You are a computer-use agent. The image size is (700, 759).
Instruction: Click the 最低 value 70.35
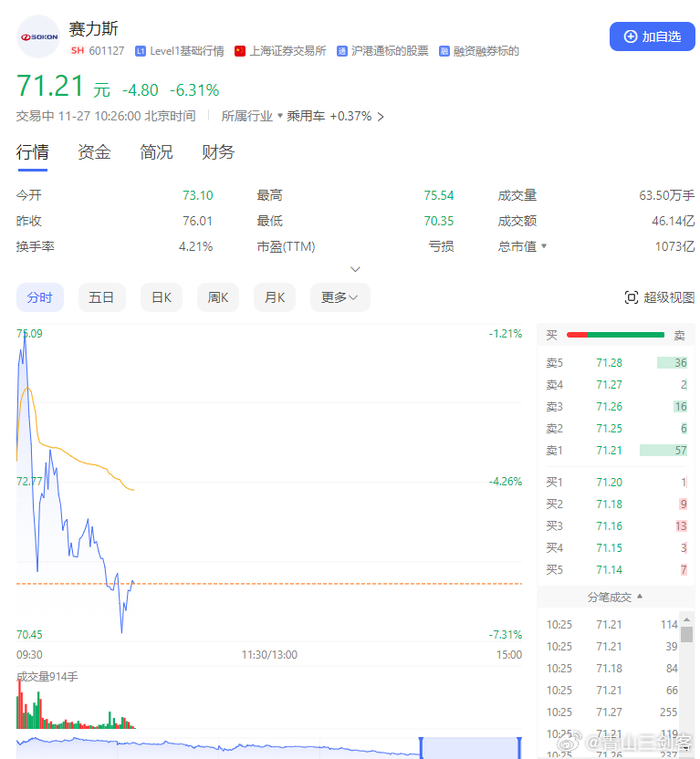439,221
